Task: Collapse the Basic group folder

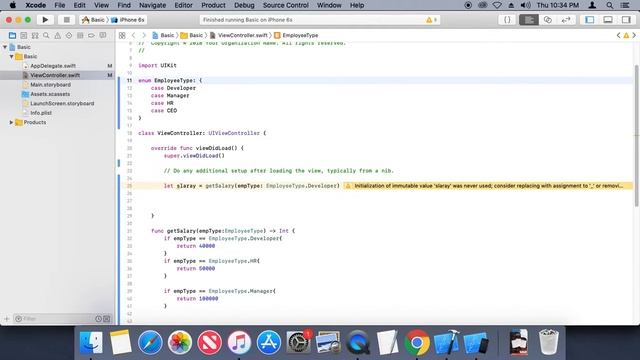Action: (11, 56)
